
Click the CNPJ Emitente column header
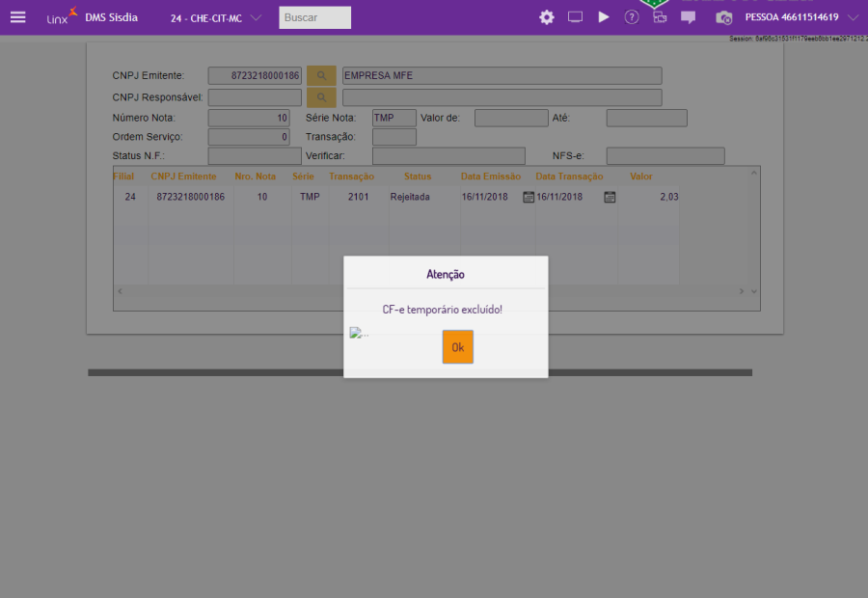[x=183, y=177]
